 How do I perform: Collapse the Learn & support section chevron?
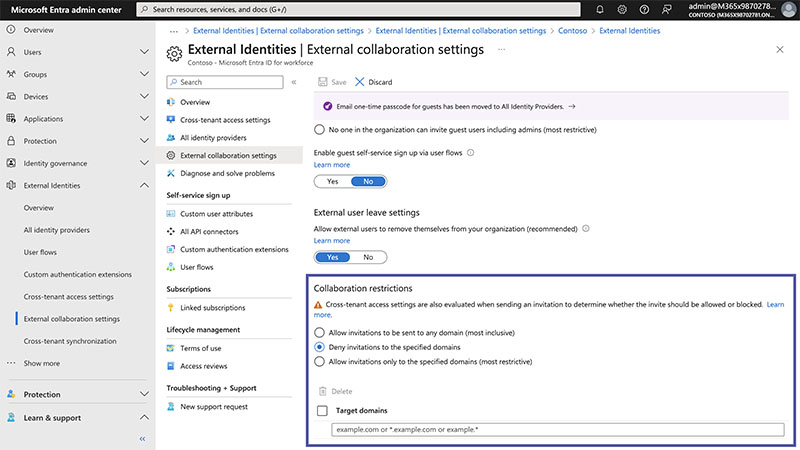point(144,417)
